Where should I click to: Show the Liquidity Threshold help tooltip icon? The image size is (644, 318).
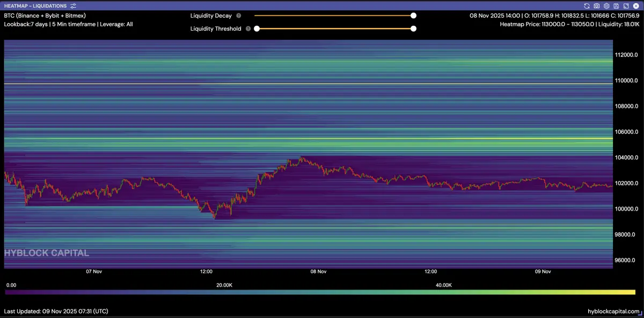coord(248,29)
